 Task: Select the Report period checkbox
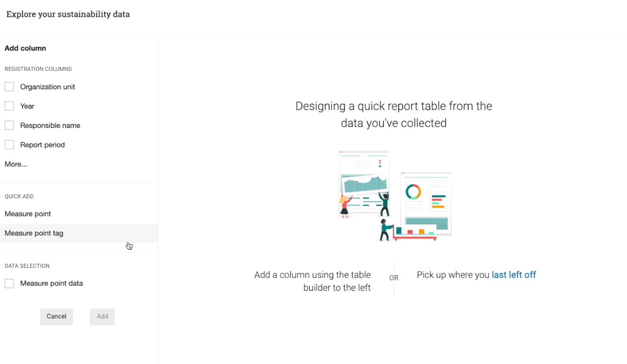[x=9, y=145]
